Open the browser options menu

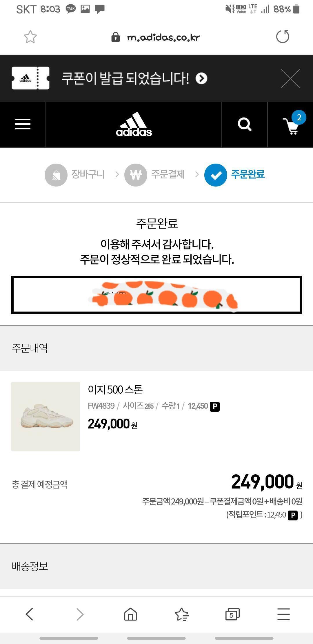coord(283,614)
